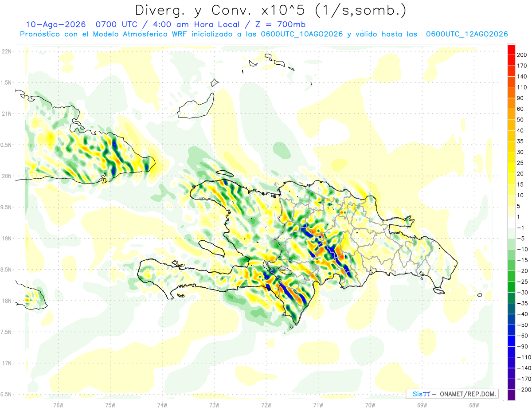Click the legend band between 170 and 200
The width and height of the screenshot is (532, 411).
point(511,60)
